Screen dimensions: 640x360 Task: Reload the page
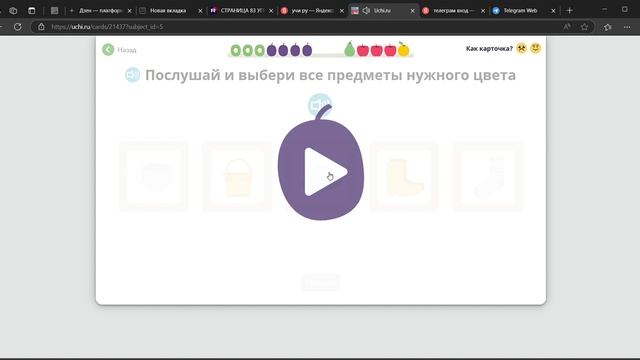pyautogui.click(x=18, y=27)
